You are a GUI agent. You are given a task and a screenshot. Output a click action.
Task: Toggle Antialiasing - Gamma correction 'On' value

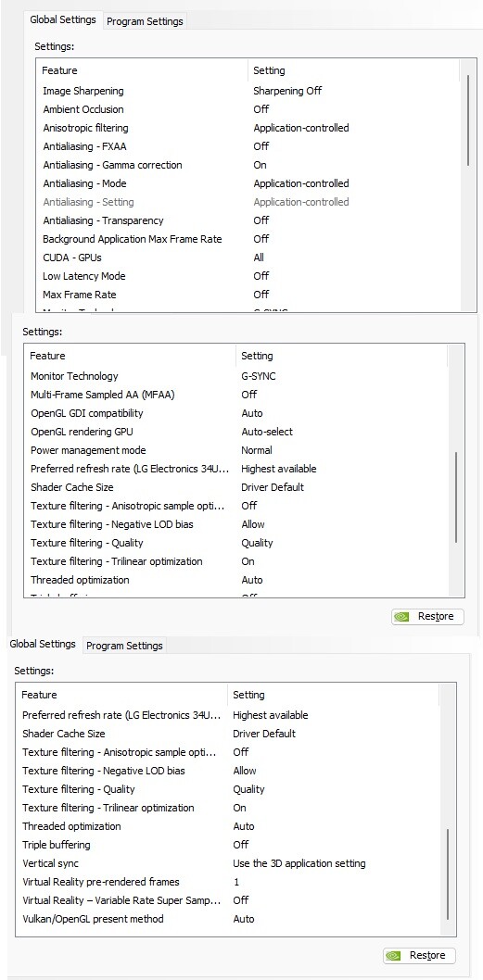(x=260, y=165)
